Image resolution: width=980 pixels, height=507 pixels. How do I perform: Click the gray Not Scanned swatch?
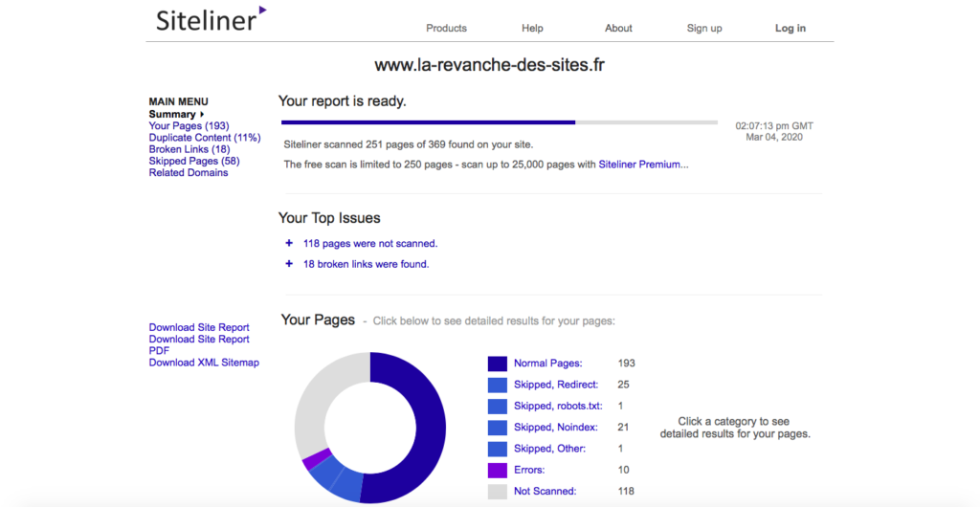pos(498,491)
